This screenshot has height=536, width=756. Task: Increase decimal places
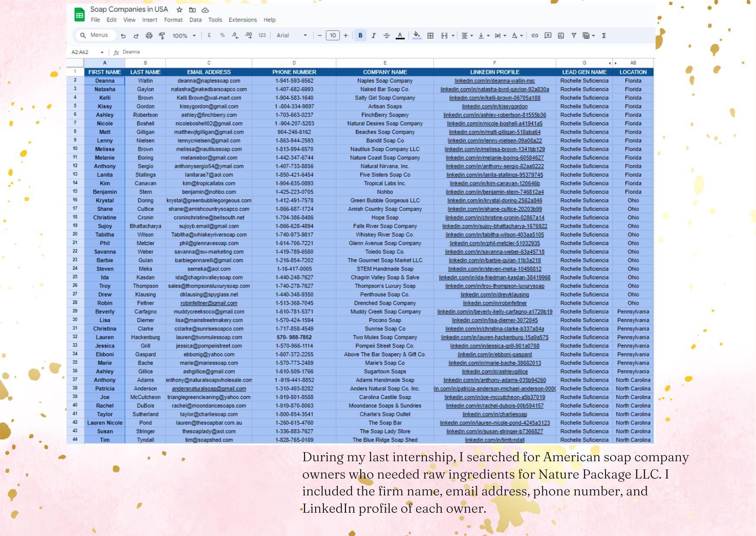(249, 35)
